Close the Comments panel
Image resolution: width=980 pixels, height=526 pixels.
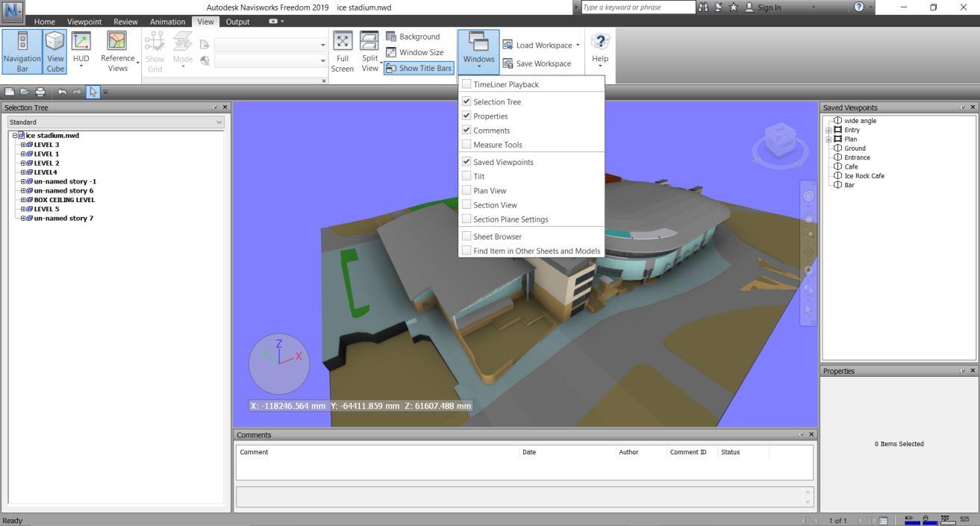click(812, 434)
